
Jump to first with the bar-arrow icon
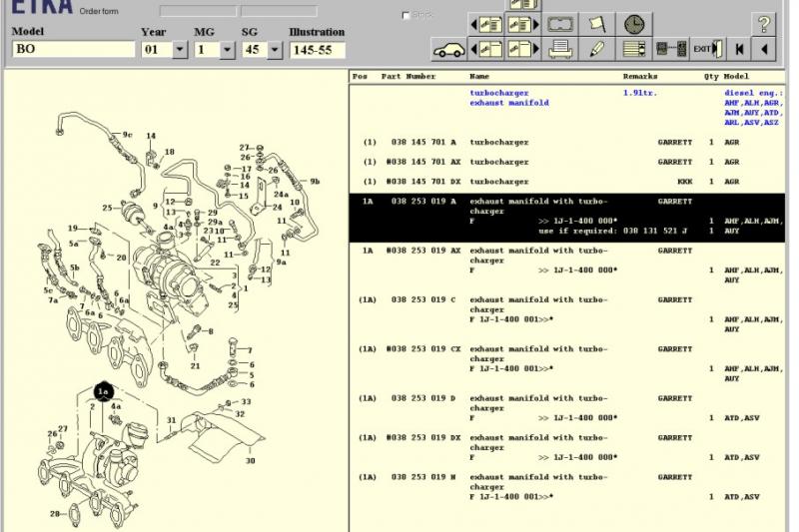(739, 49)
